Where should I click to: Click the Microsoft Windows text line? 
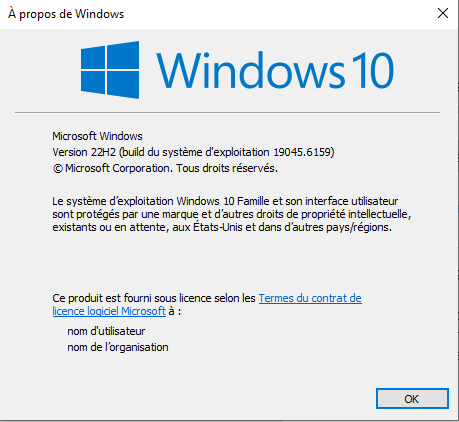(x=97, y=136)
